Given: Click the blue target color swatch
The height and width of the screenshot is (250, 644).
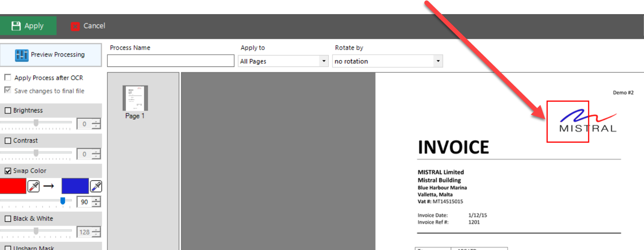Looking at the screenshot, I should [75, 186].
